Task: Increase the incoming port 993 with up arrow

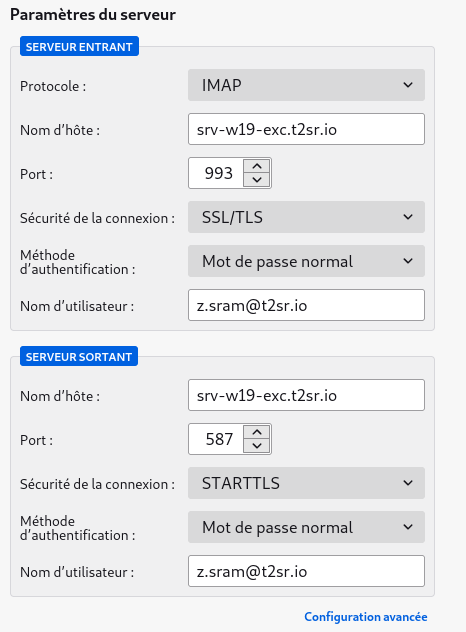Action: [257, 166]
